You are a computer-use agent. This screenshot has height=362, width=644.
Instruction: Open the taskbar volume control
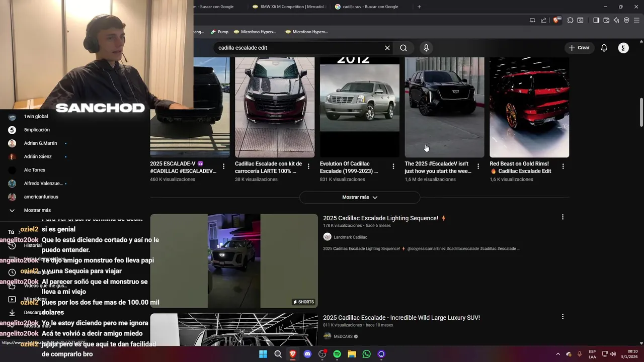click(613, 354)
